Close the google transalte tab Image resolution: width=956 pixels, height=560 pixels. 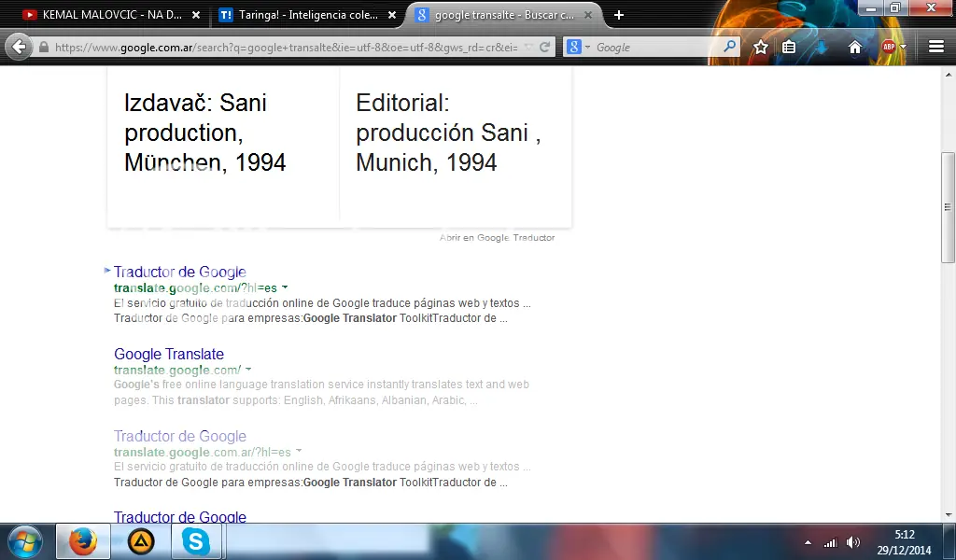tap(588, 15)
